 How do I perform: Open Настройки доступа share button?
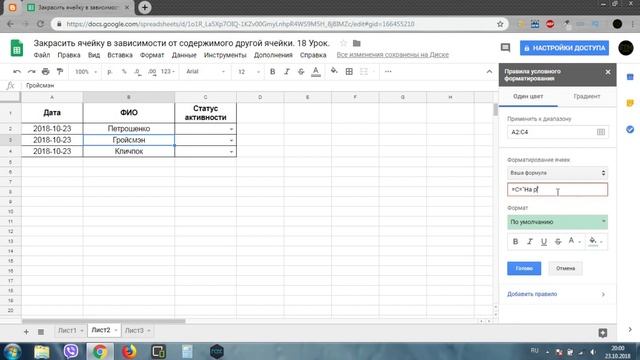point(564,48)
